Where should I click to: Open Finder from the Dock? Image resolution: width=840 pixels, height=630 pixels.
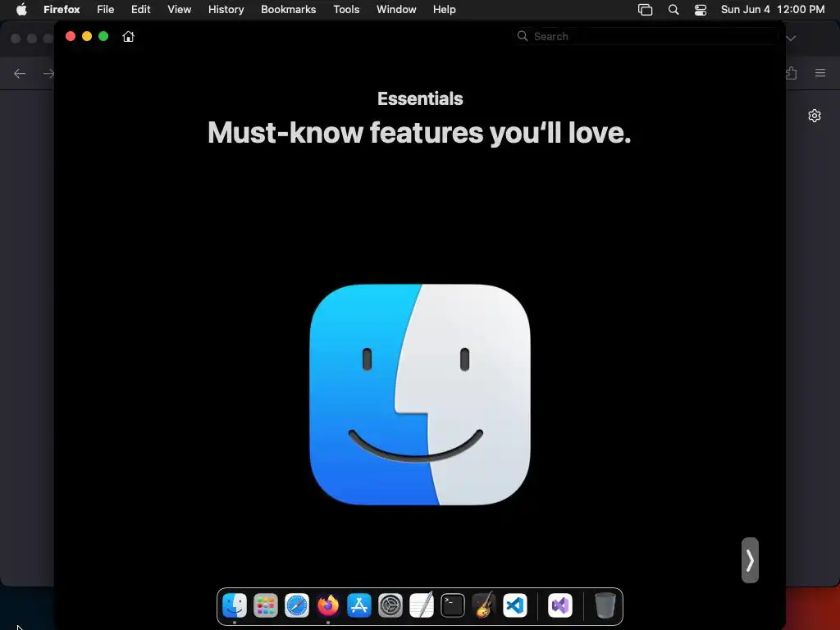click(235, 606)
